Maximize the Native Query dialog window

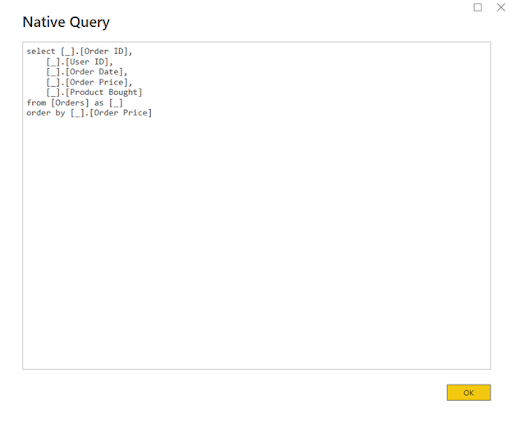coord(478,7)
